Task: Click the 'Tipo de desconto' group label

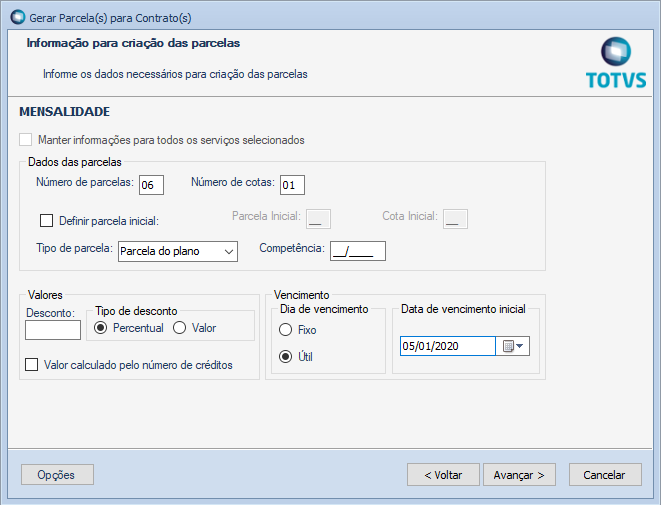Action: tap(136, 311)
